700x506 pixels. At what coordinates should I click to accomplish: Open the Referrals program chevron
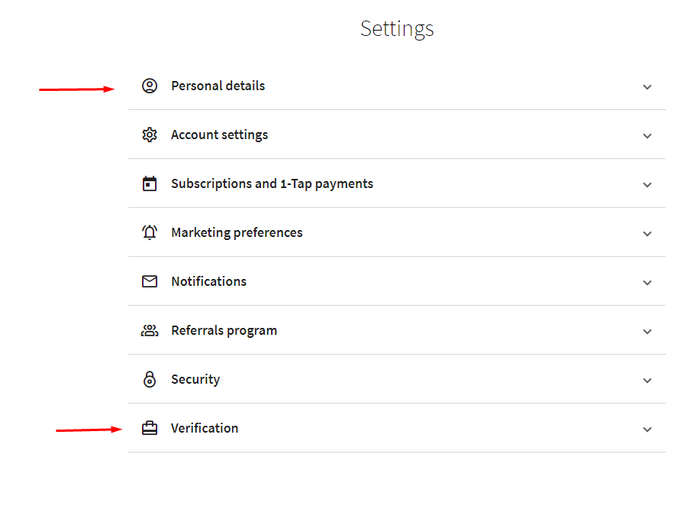(647, 332)
